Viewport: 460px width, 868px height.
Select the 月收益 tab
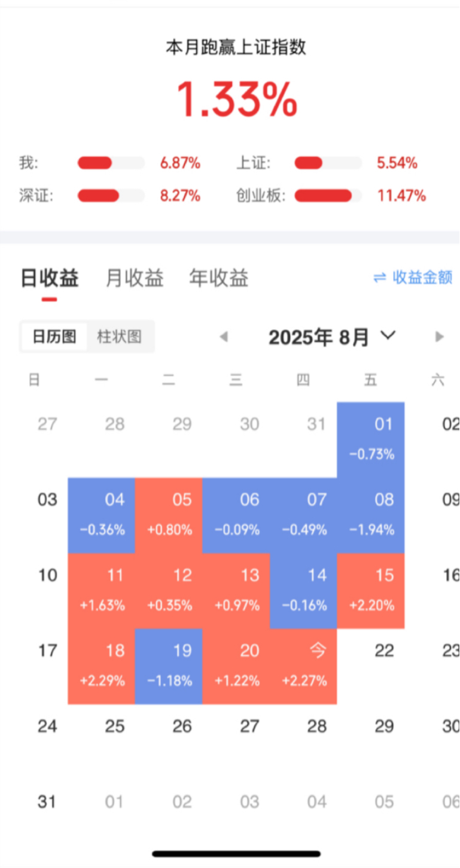(x=135, y=278)
